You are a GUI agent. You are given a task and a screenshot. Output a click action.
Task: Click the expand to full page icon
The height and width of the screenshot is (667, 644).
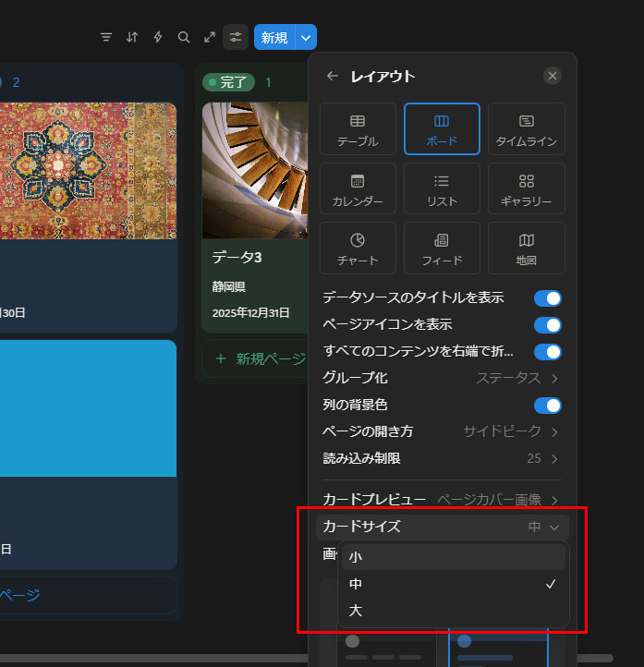[210, 37]
